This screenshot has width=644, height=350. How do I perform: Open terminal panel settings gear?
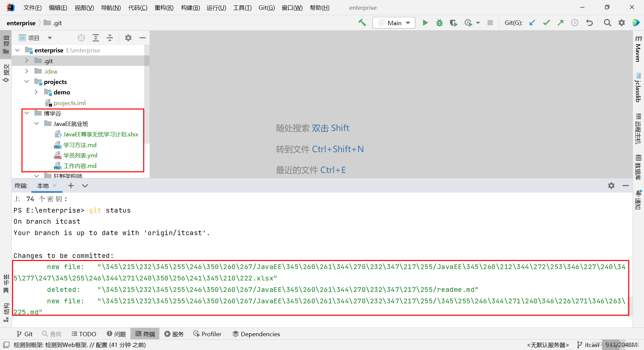tap(611, 185)
